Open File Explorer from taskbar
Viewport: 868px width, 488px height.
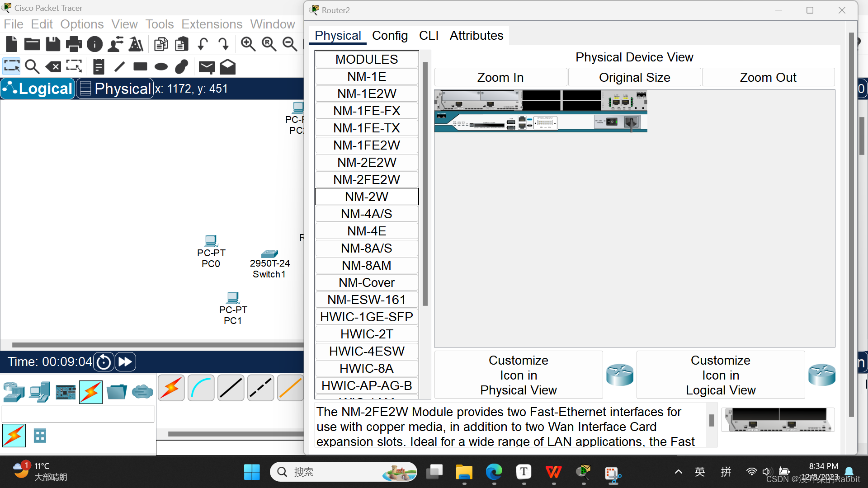click(x=464, y=472)
